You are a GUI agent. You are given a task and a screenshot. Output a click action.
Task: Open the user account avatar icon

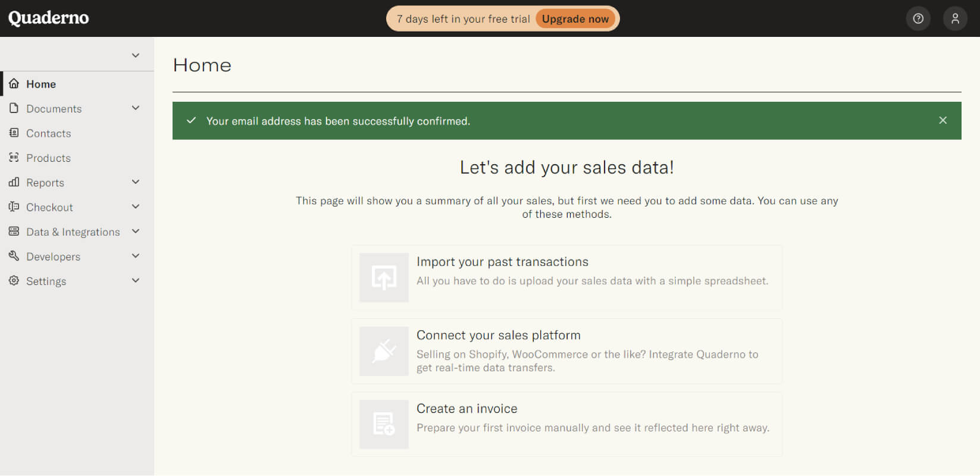pos(955,18)
